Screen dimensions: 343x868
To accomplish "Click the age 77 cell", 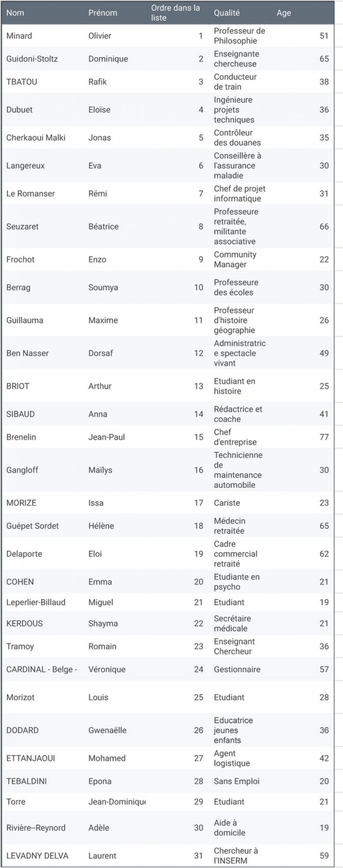I will pos(324,437).
